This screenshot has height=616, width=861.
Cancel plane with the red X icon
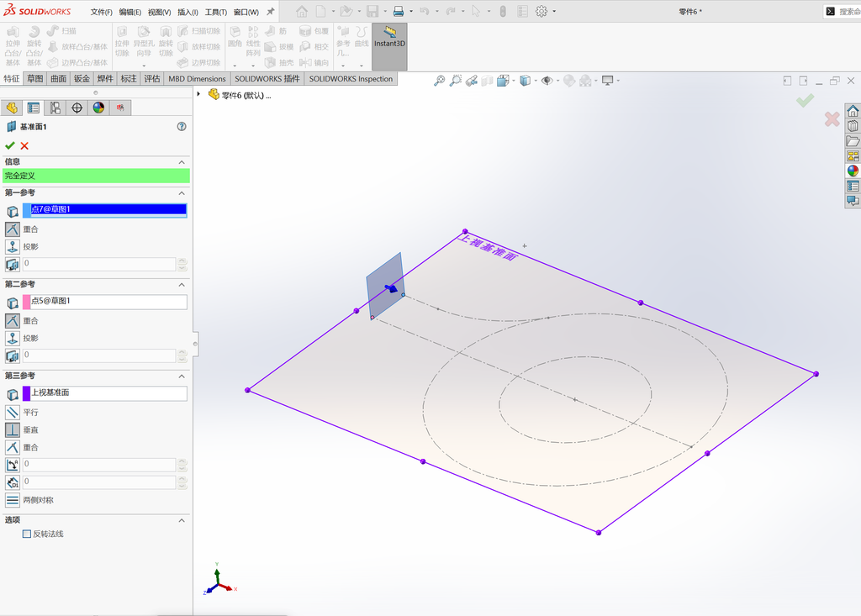[24, 145]
